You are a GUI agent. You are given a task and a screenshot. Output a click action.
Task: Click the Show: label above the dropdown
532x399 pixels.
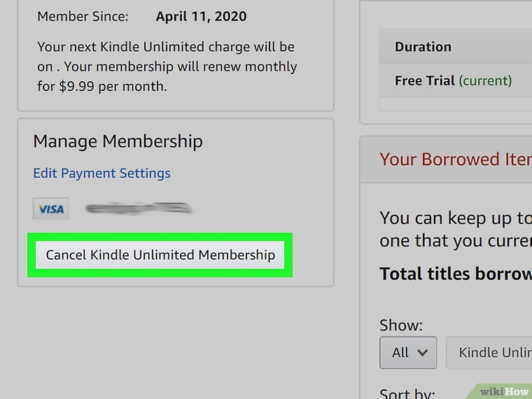(401, 325)
